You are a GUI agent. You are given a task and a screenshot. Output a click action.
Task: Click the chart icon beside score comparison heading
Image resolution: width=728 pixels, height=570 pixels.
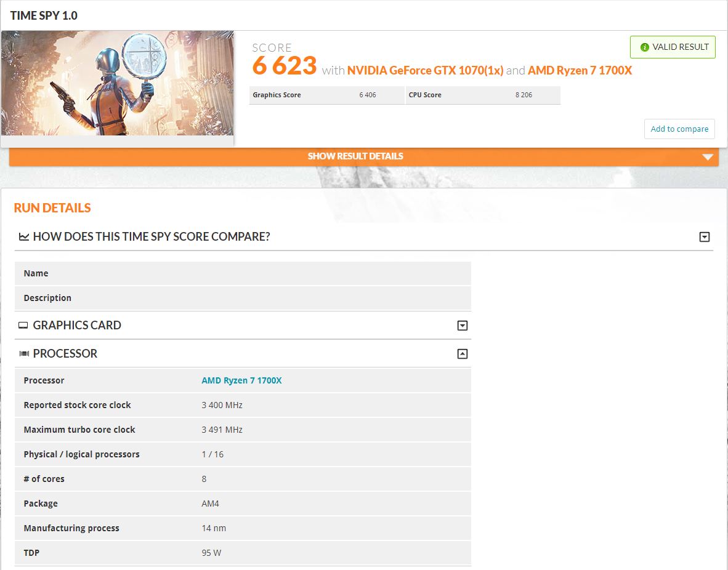click(23, 237)
